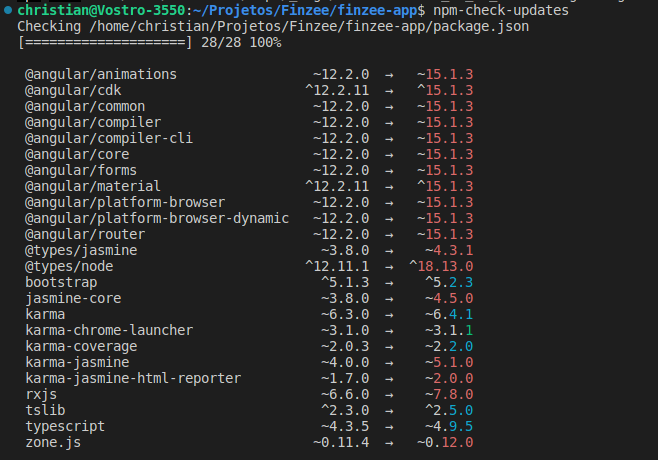Click the Checking package.json path line
This screenshot has height=460, width=658.
pyautogui.click(x=273, y=26)
